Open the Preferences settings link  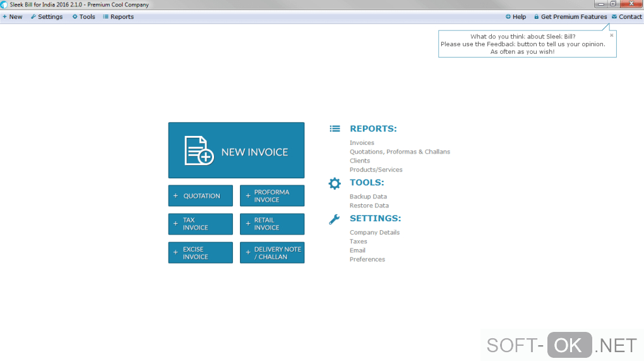(367, 259)
